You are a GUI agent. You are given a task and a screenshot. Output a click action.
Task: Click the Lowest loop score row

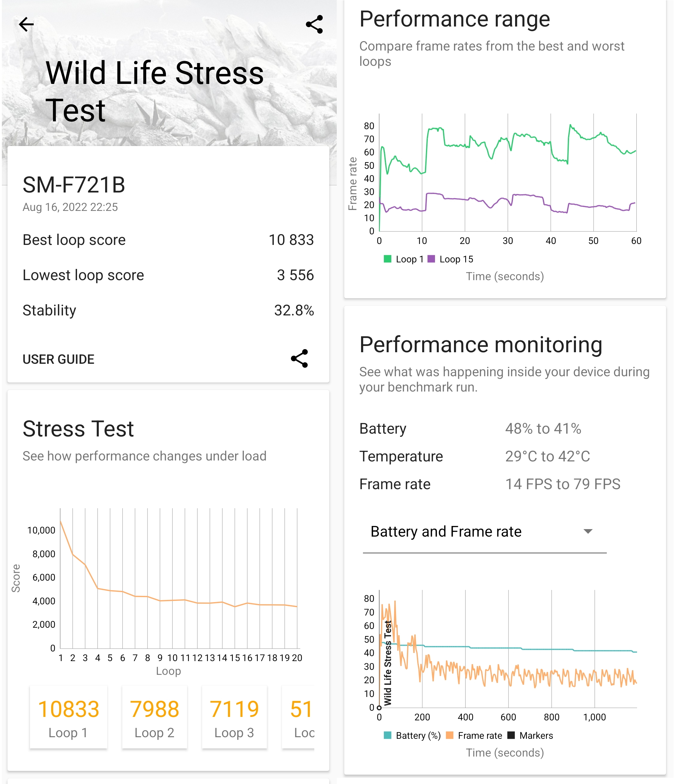(x=168, y=275)
